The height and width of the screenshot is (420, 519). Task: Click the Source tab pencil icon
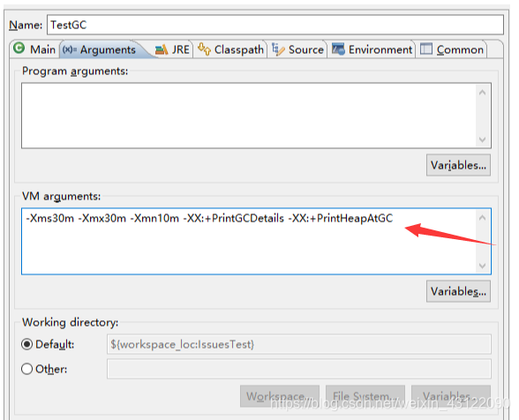click(x=278, y=49)
